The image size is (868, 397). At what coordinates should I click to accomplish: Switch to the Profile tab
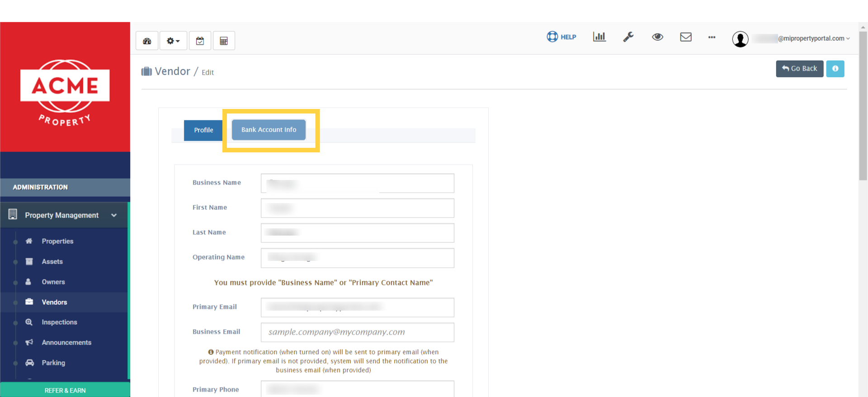pyautogui.click(x=203, y=130)
